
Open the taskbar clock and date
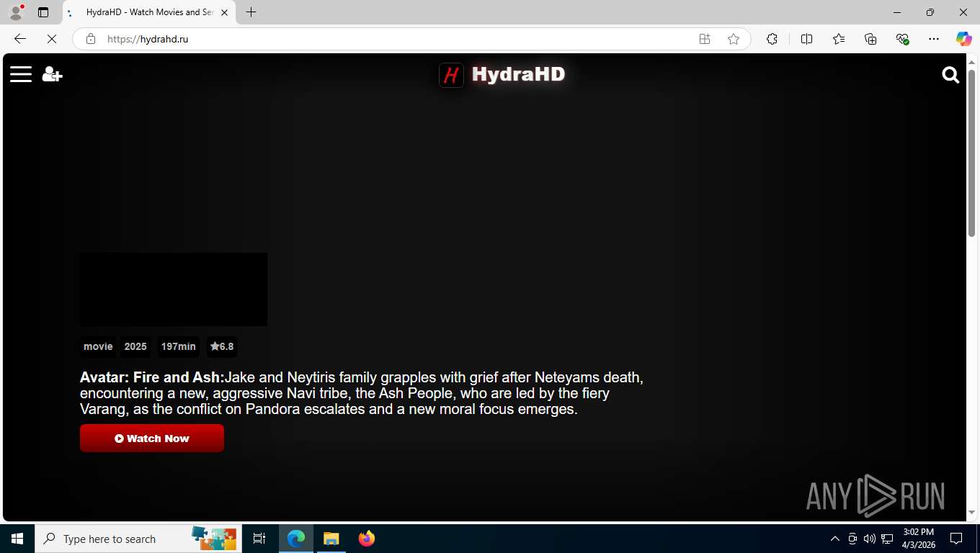click(918, 539)
